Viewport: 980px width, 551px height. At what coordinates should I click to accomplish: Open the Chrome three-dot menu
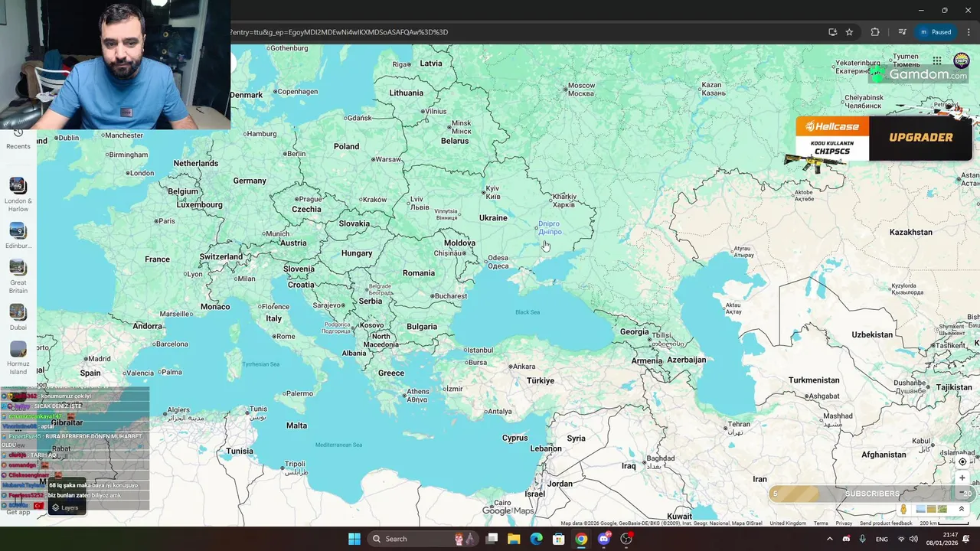969,32
